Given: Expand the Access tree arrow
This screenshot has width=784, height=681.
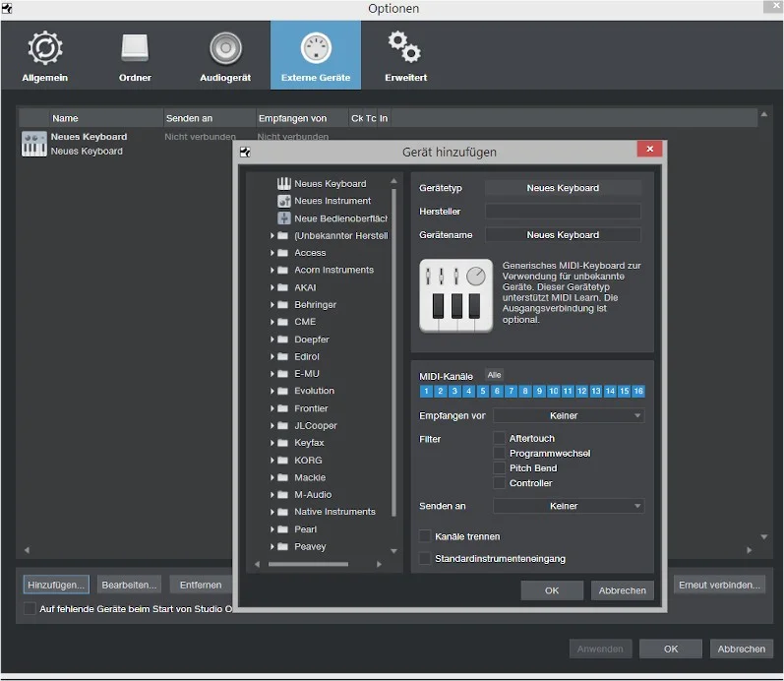Looking at the screenshot, I should click(x=272, y=253).
